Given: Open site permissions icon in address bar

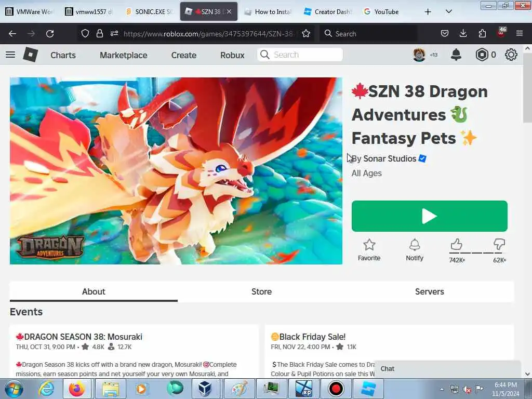Looking at the screenshot, I should coord(114,33).
